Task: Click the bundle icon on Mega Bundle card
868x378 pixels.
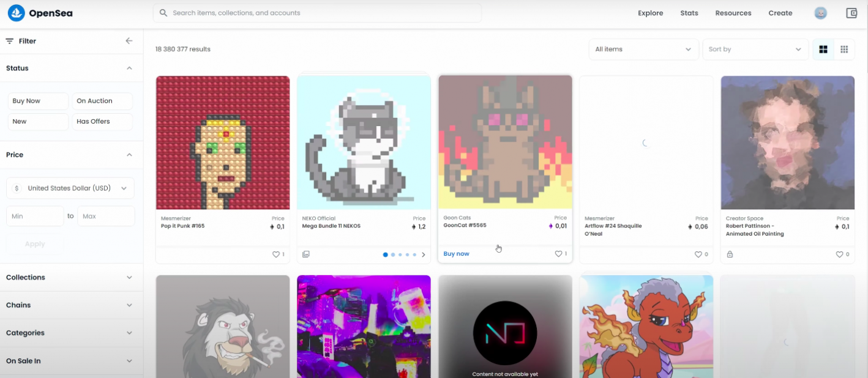Action: tap(306, 254)
